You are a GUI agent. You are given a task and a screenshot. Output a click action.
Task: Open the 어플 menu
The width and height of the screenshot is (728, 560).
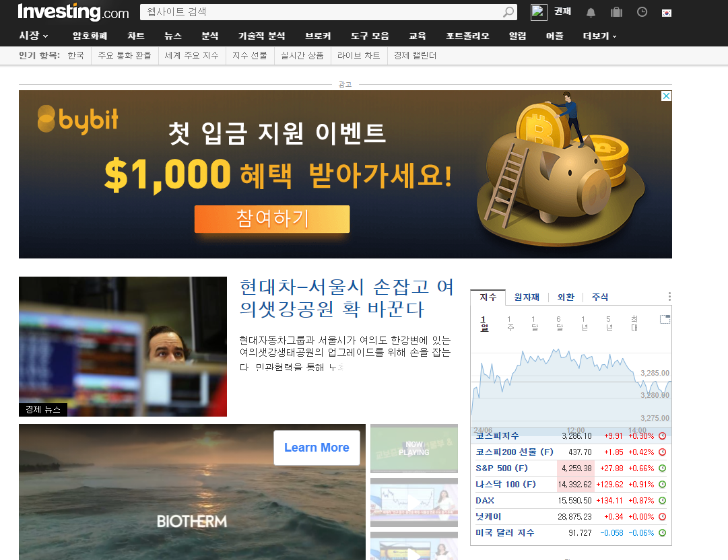tap(555, 36)
